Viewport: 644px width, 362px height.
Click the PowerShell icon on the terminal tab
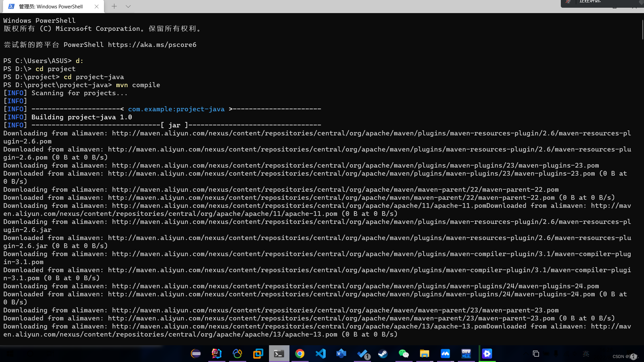pos(11,6)
